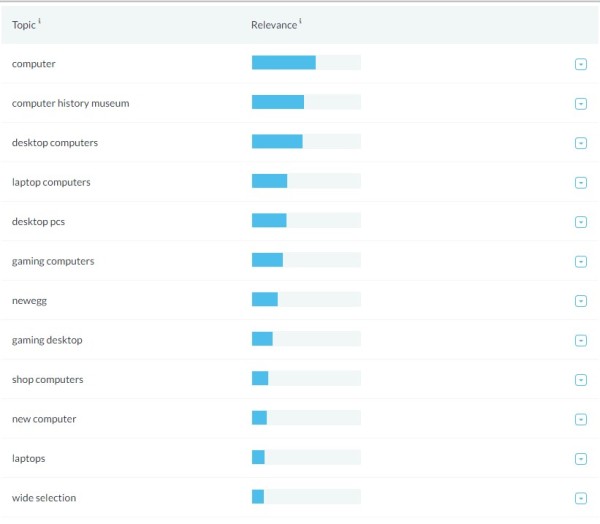Select 'shop computers' topic
The height and width of the screenshot is (524, 600).
pos(47,379)
